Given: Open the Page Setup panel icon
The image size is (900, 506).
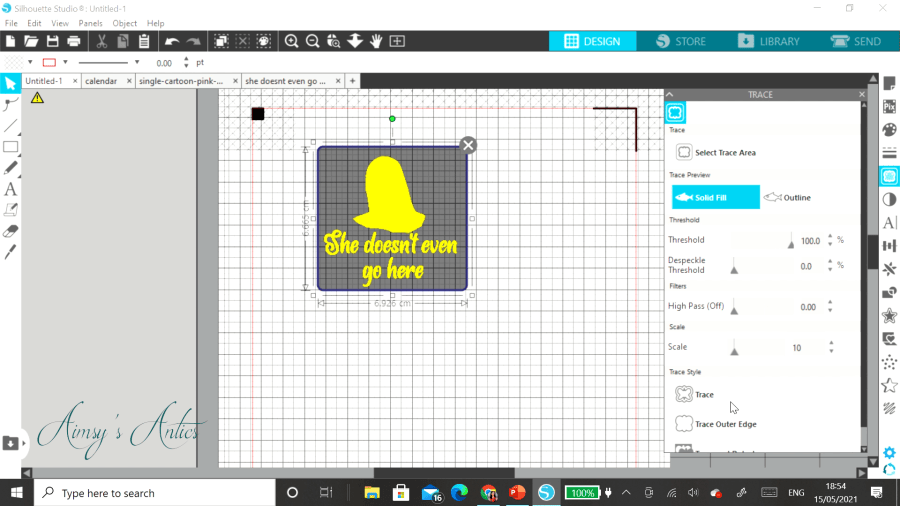Looking at the screenshot, I should pyautogui.click(x=890, y=83).
